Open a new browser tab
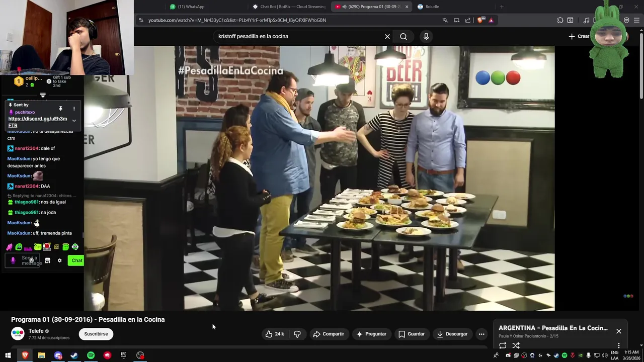This screenshot has height=362, width=644. (x=502, y=7)
